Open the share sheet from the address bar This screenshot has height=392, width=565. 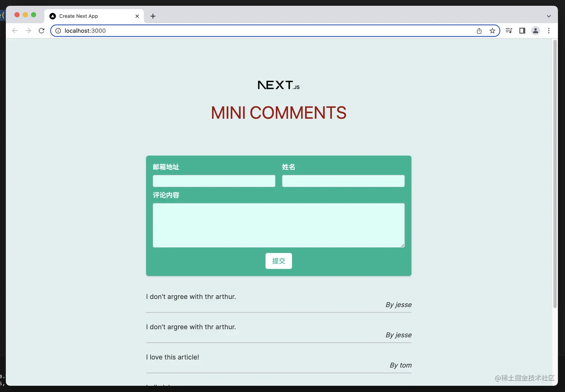click(x=479, y=31)
